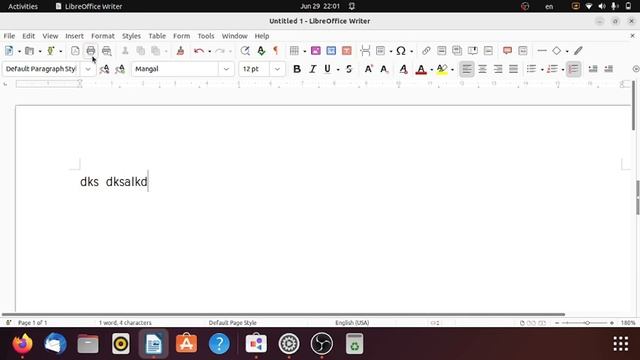Run the spelling check
Image resolution: width=640 pixels, height=360 pixels.
(x=261, y=51)
